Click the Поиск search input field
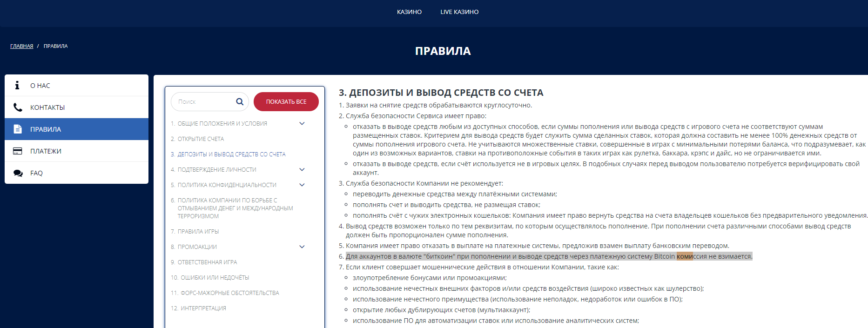The width and height of the screenshot is (868, 328). pyautogui.click(x=204, y=101)
